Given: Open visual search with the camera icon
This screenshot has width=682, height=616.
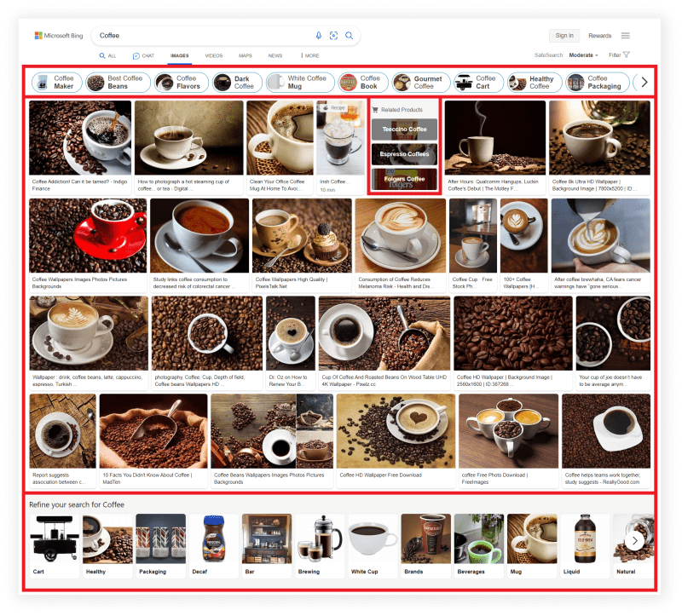Looking at the screenshot, I should (x=333, y=36).
